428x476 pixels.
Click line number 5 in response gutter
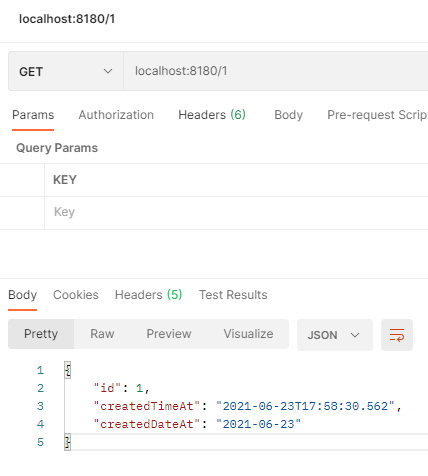pyautogui.click(x=40, y=442)
